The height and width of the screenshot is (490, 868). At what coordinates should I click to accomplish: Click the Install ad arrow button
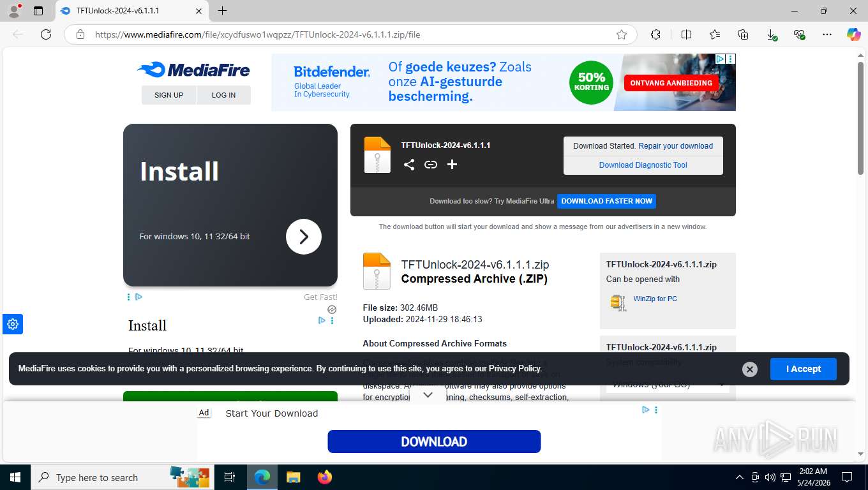tap(303, 237)
